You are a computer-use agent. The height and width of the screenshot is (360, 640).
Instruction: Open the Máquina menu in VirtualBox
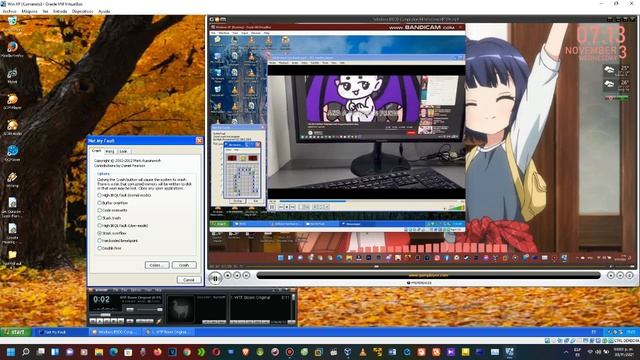[29, 11]
